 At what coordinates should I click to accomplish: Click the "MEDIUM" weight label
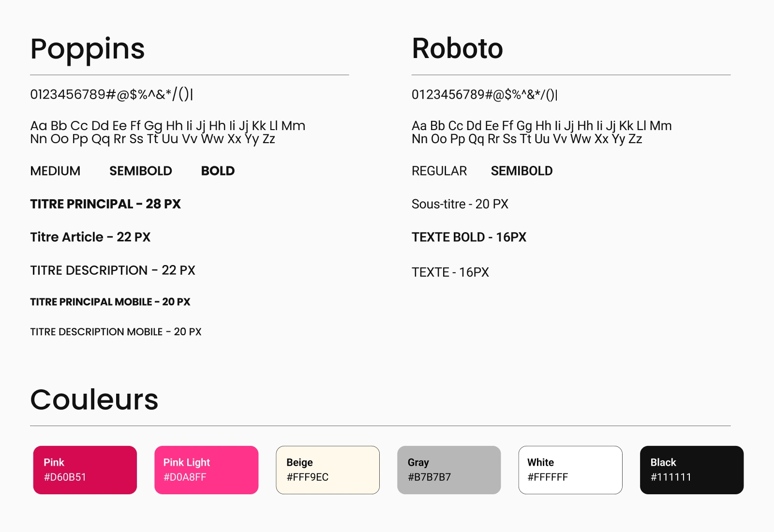[x=55, y=171]
